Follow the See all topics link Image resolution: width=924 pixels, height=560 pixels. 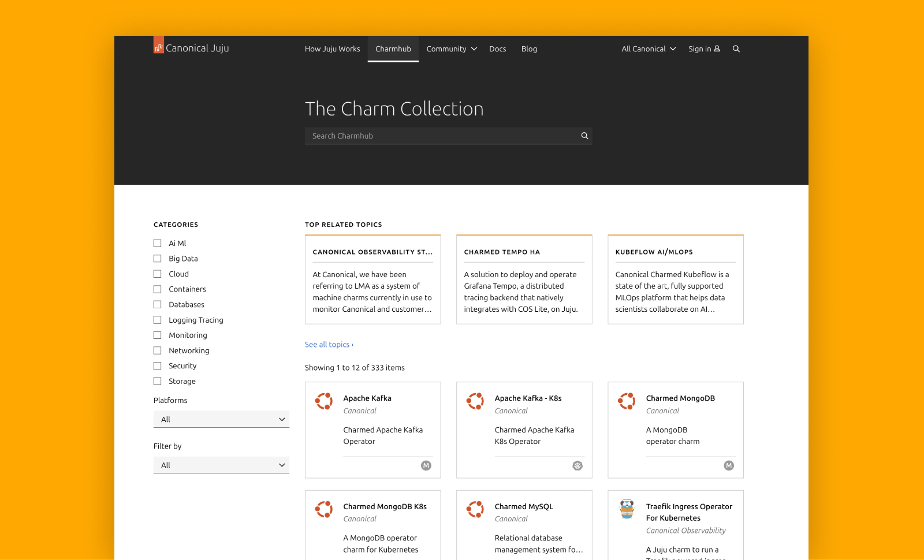[x=329, y=345]
